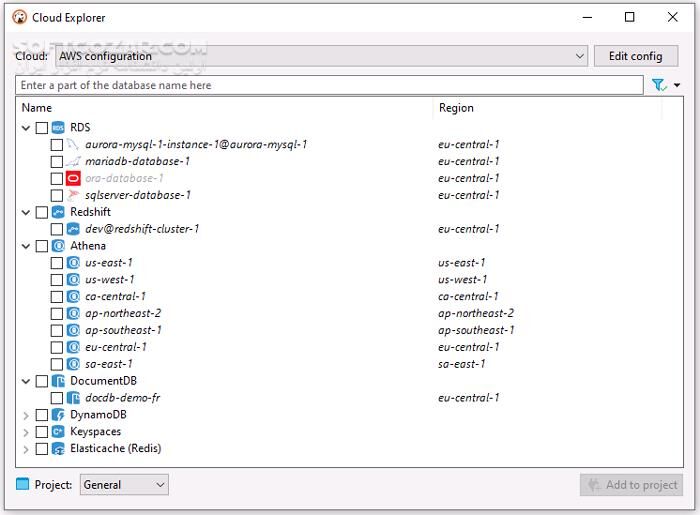Image resolution: width=700 pixels, height=515 pixels.
Task: Click the Redshift service icon
Action: click(58, 212)
